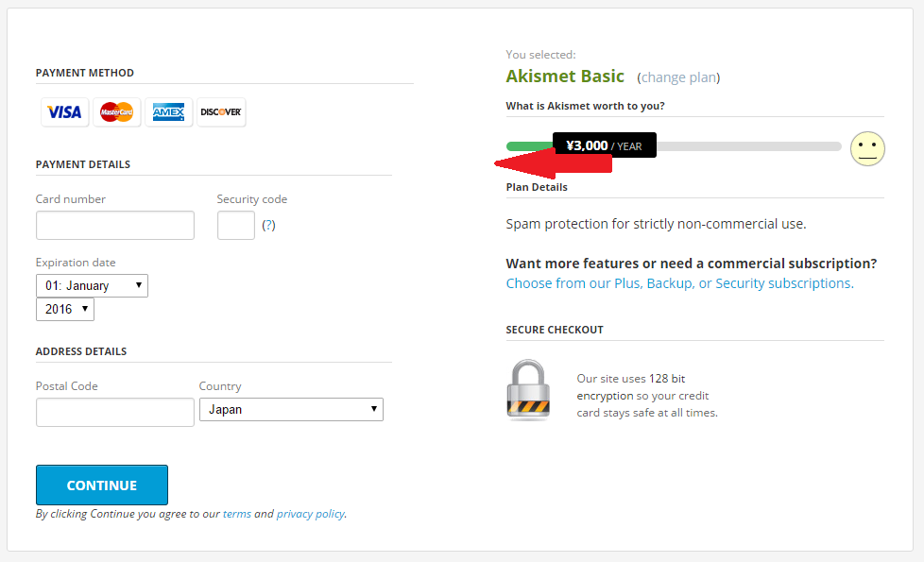
Task: Open the change plan link
Action: [x=678, y=77]
